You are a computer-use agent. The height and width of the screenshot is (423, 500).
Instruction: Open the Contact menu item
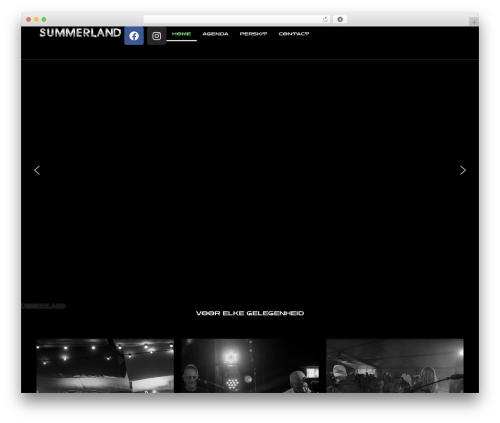click(x=294, y=34)
